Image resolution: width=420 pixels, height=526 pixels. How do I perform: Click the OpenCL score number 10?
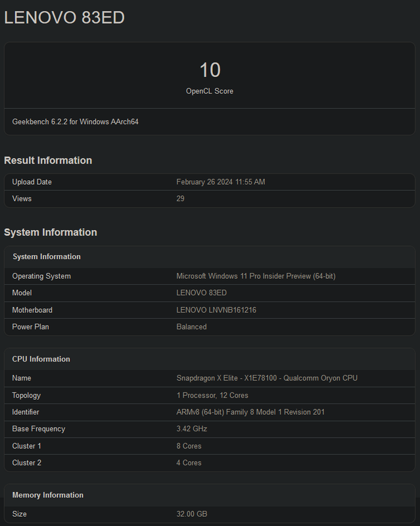(210, 70)
